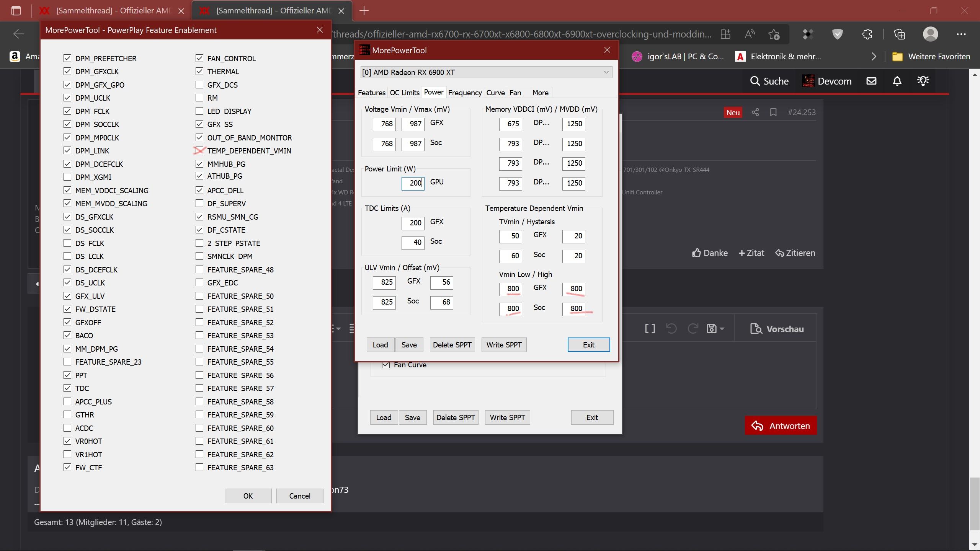Open the Weitere Favoriten folder
Screen dimensions: 980x551
pyautogui.click(x=931, y=57)
